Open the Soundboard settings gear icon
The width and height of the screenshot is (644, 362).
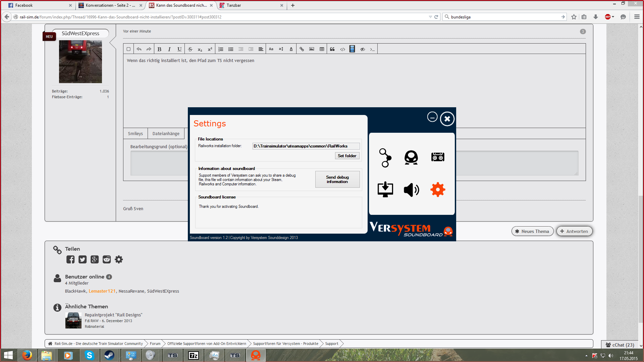point(438,190)
